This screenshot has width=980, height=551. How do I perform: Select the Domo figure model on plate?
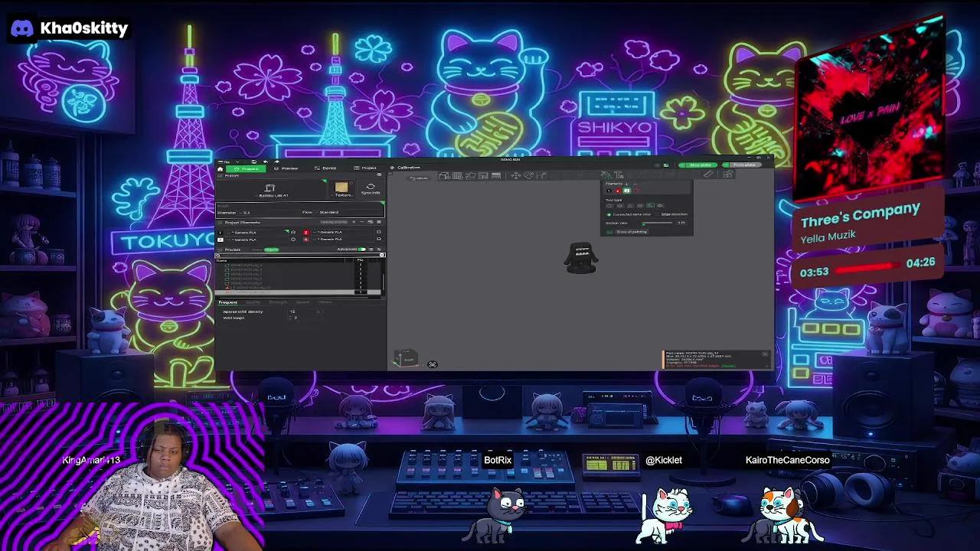581,258
